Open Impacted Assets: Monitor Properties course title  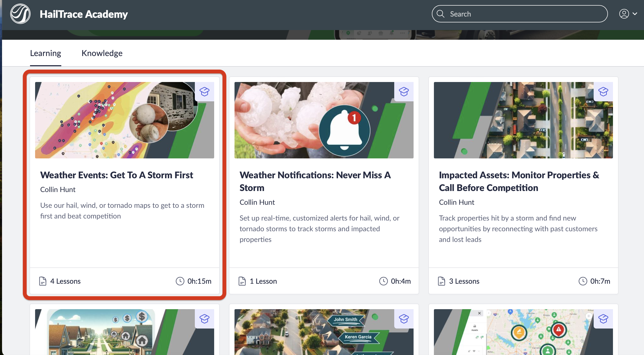pos(519,181)
